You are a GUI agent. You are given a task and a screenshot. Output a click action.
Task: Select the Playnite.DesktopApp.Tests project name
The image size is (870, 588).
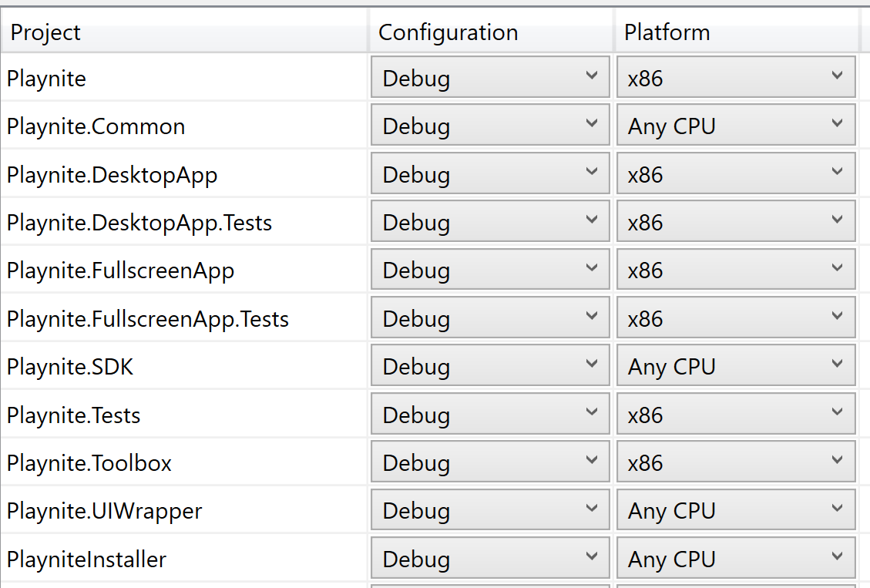coord(139,223)
